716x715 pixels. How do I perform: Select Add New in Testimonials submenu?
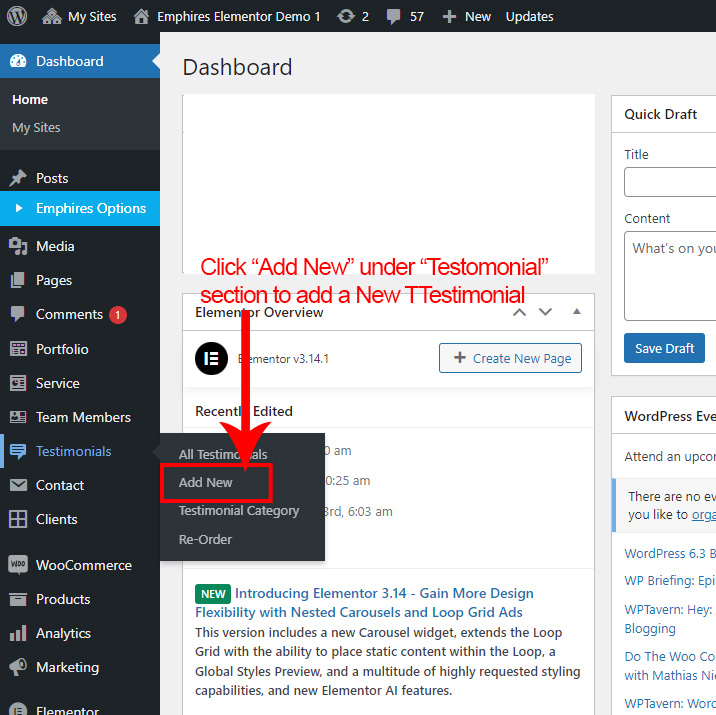tap(206, 482)
